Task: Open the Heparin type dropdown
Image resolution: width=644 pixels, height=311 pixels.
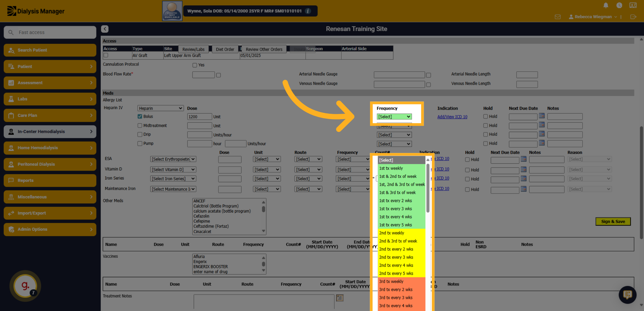Action: (160, 108)
